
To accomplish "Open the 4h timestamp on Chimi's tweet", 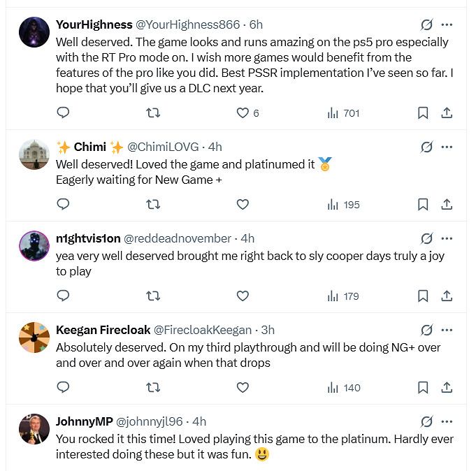I will pyautogui.click(x=215, y=147).
